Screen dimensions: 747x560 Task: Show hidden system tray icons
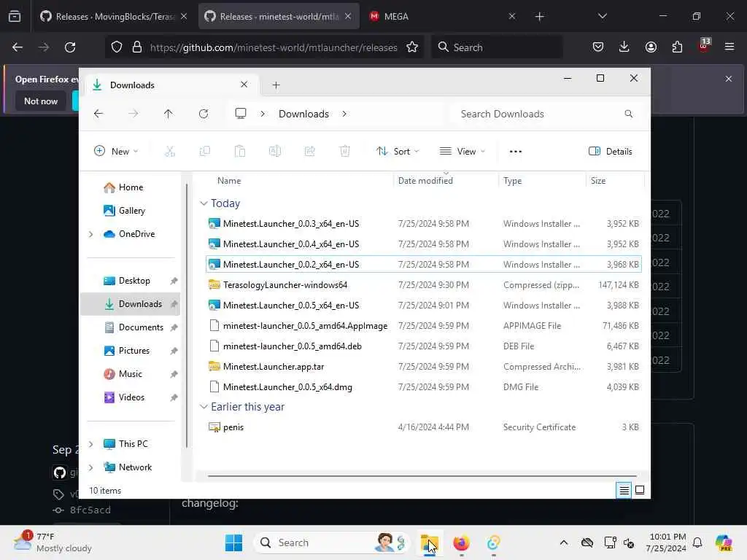pos(564,542)
